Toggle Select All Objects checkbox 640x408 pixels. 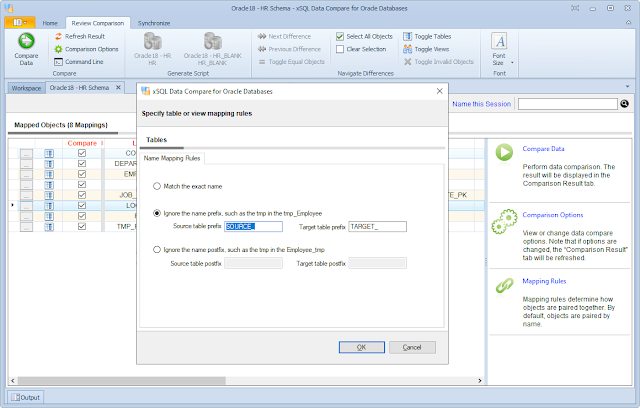[x=340, y=36]
